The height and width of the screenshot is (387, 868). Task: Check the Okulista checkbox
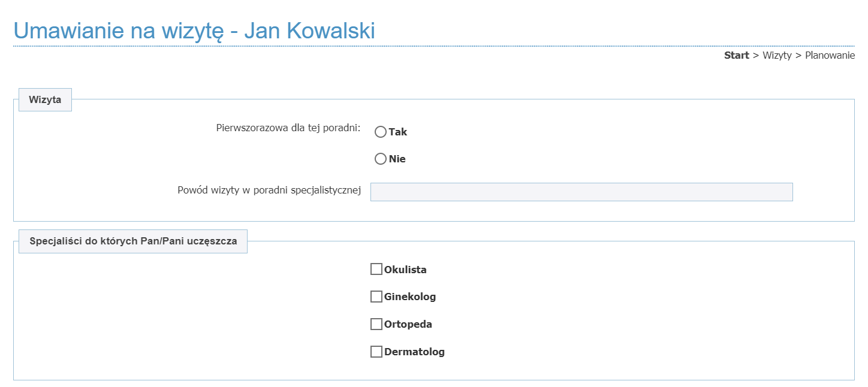click(x=376, y=269)
